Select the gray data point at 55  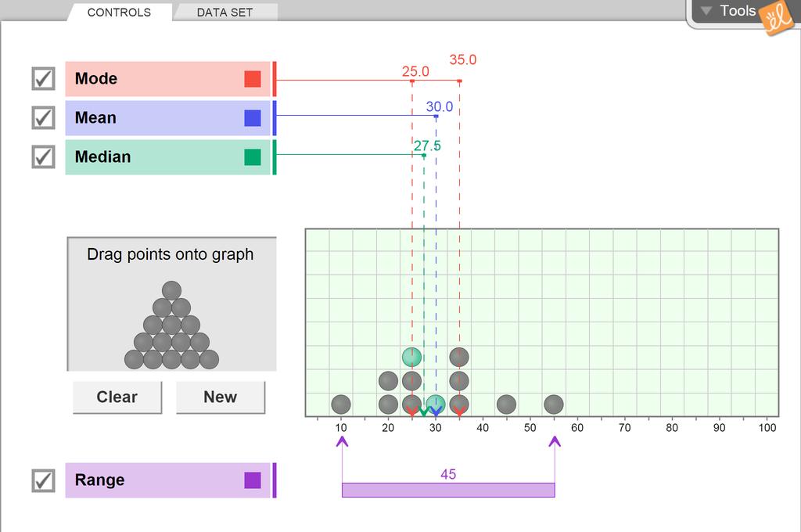[x=554, y=404]
